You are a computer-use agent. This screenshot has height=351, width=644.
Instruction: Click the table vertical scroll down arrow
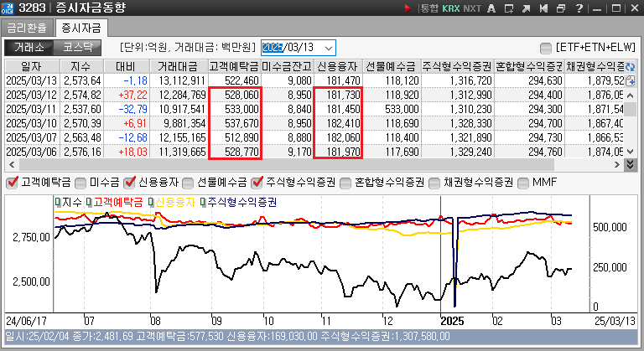631,152
